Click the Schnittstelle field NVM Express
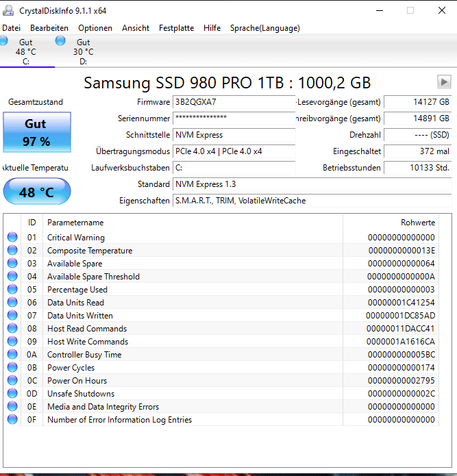Image resolution: width=457 pixels, height=476 pixels. click(x=234, y=135)
